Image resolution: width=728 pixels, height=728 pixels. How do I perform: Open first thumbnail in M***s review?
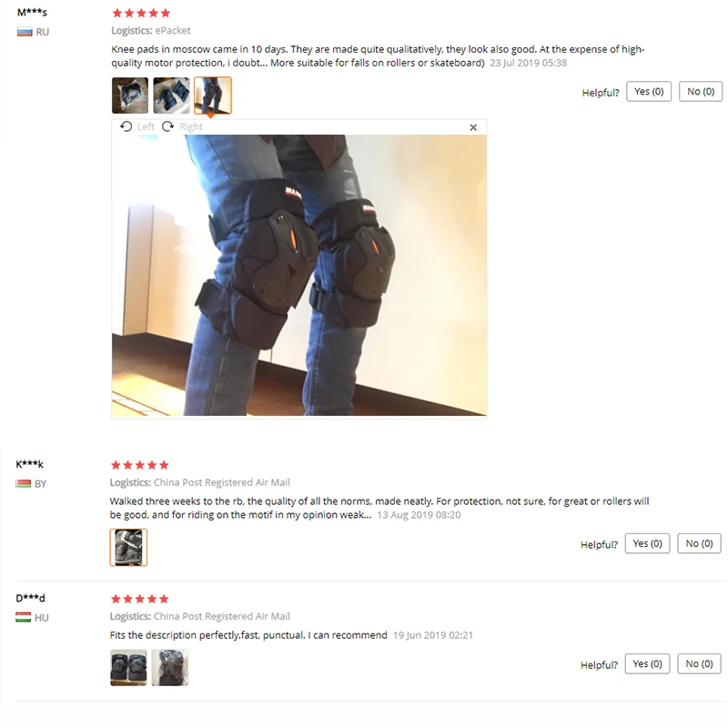[x=130, y=96]
